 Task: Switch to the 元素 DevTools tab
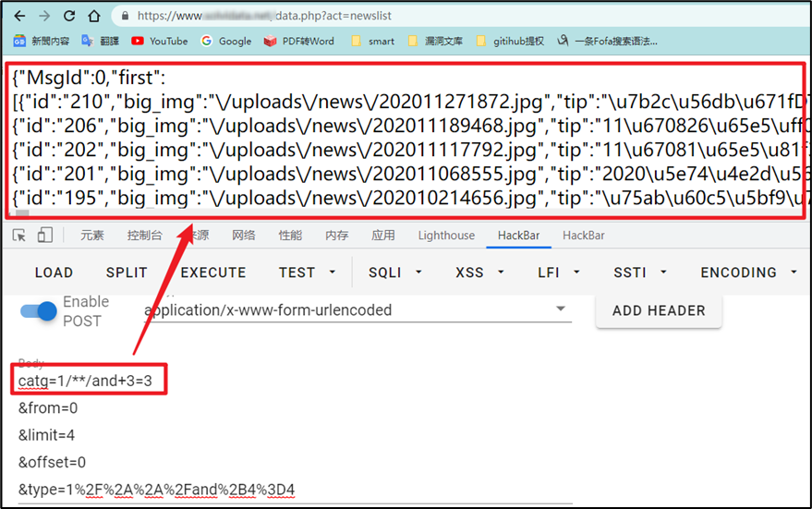92,236
